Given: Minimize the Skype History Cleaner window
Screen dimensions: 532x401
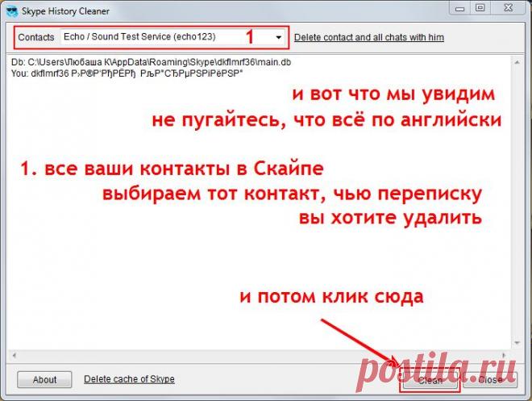Looking at the screenshot, I should click(459, 9).
